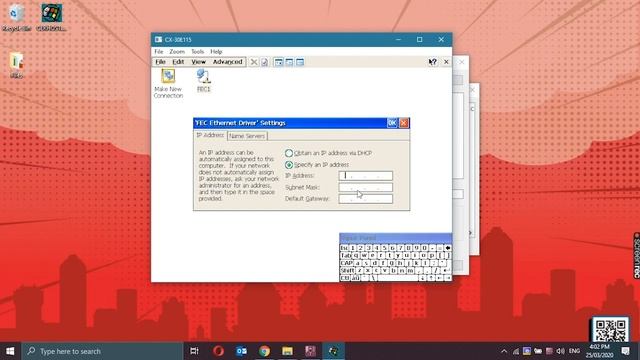Open File Explorer from the taskbar
Image resolution: width=640 pixels, height=360 pixels.
tap(287, 351)
